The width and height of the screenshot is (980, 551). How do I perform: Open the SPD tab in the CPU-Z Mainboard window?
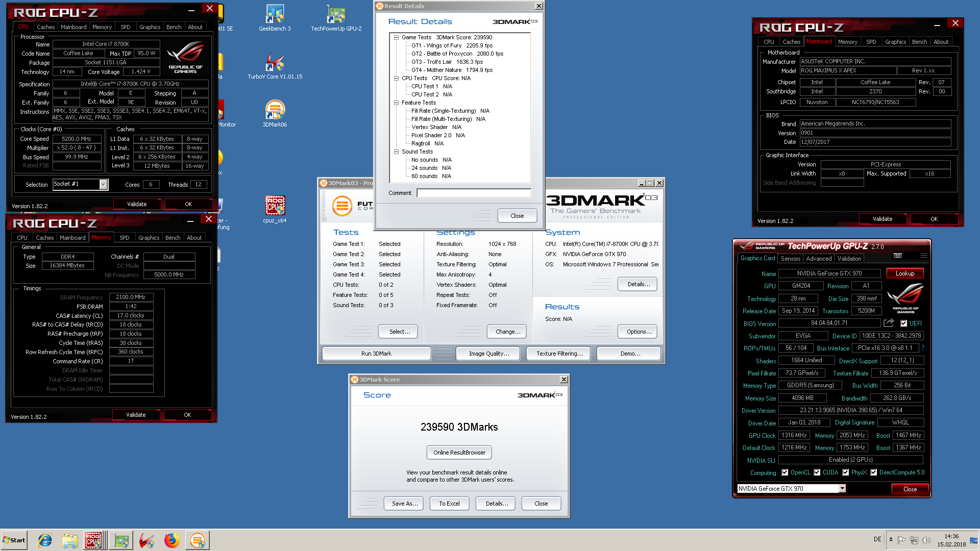(x=871, y=42)
